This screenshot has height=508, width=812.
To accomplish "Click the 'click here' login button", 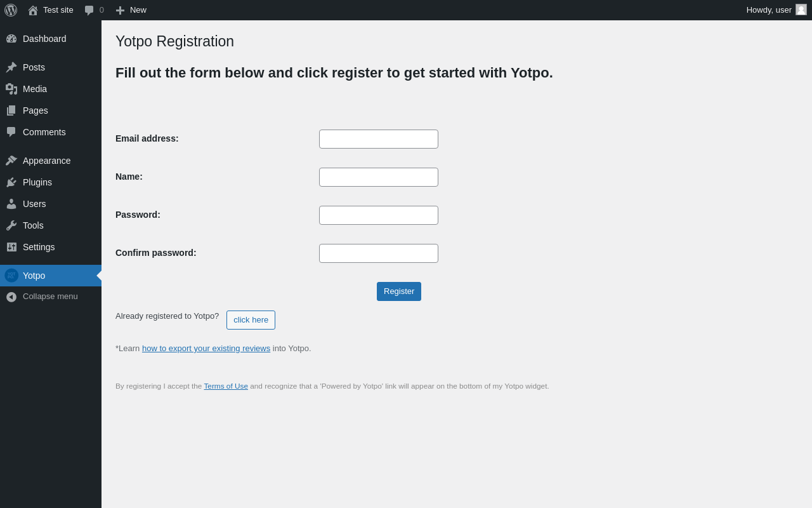I will (x=251, y=320).
